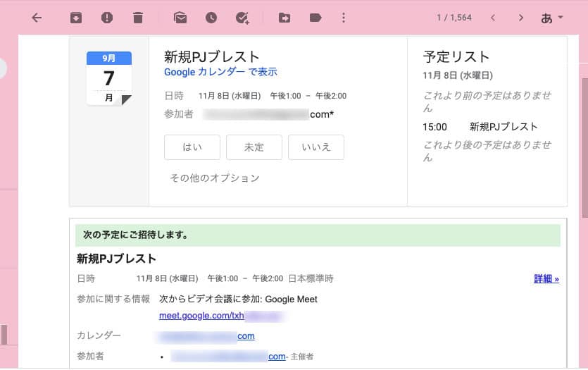The height and width of the screenshot is (370, 588).
Task: Open the Move to folder icon
Action: [284, 18]
